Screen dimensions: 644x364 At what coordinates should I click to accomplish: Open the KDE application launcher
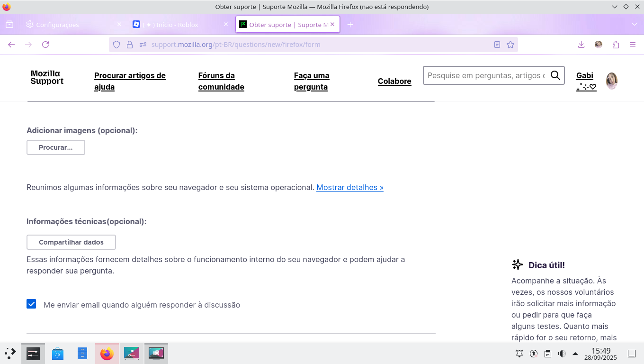(10, 353)
